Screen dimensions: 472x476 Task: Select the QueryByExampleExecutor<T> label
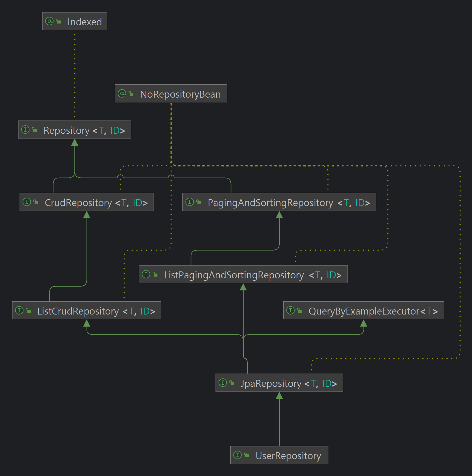click(x=373, y=311)
